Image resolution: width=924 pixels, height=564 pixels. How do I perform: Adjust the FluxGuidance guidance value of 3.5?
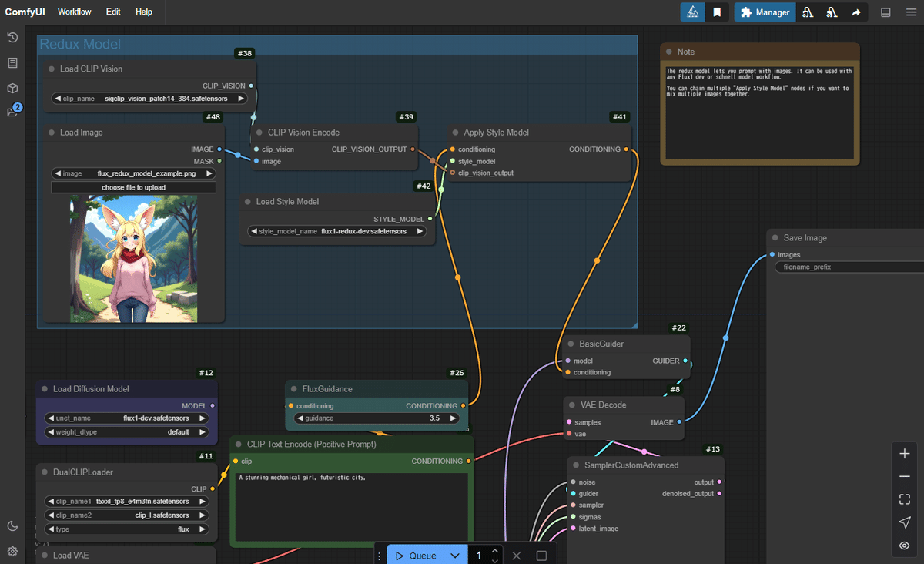(376, 418)
